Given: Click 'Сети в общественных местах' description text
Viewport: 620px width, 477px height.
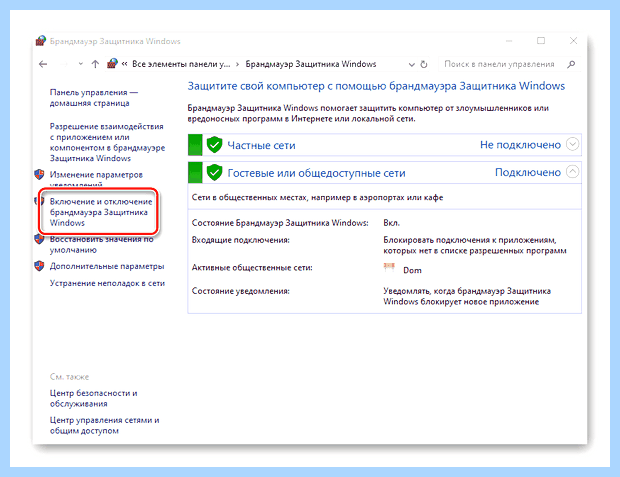Looking at the screenshot, I should 317,197.
